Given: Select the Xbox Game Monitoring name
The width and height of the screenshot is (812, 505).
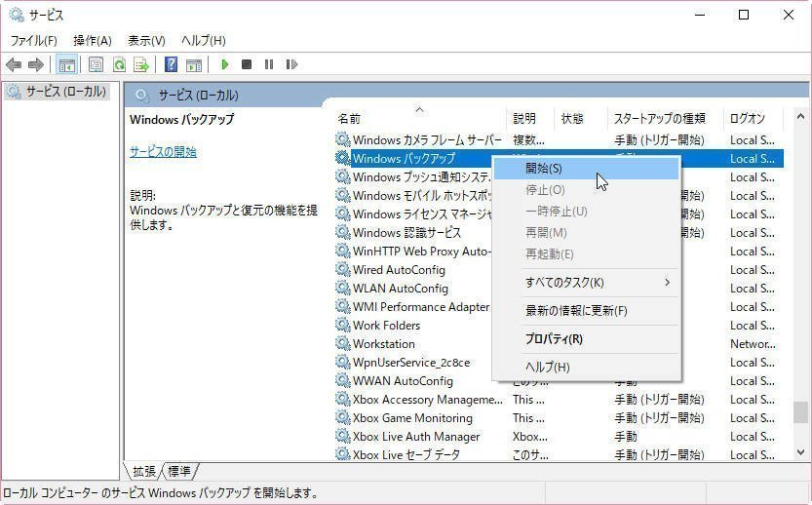Looking at the screenshot, I should tap(412, 418).
